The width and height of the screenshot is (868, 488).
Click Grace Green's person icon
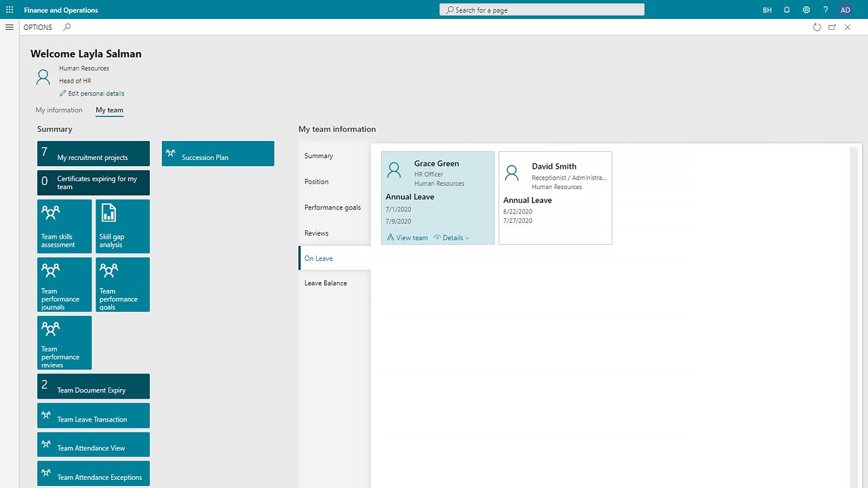tap(394, 170)
